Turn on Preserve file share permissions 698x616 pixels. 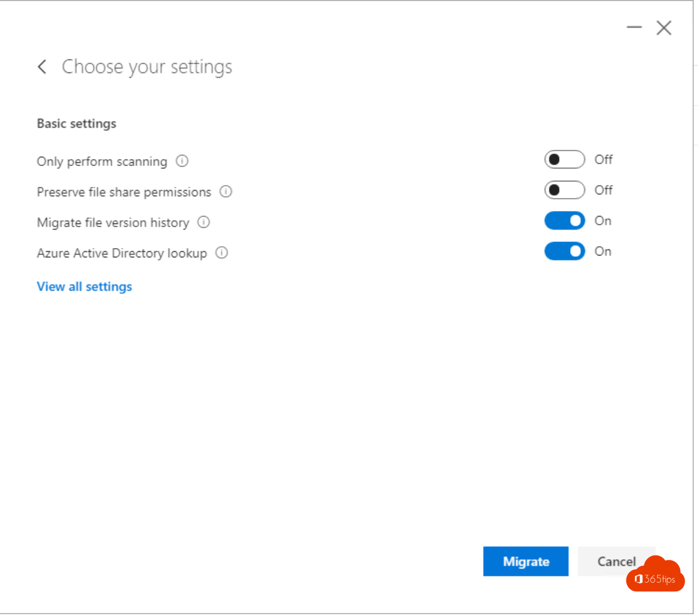565,190
